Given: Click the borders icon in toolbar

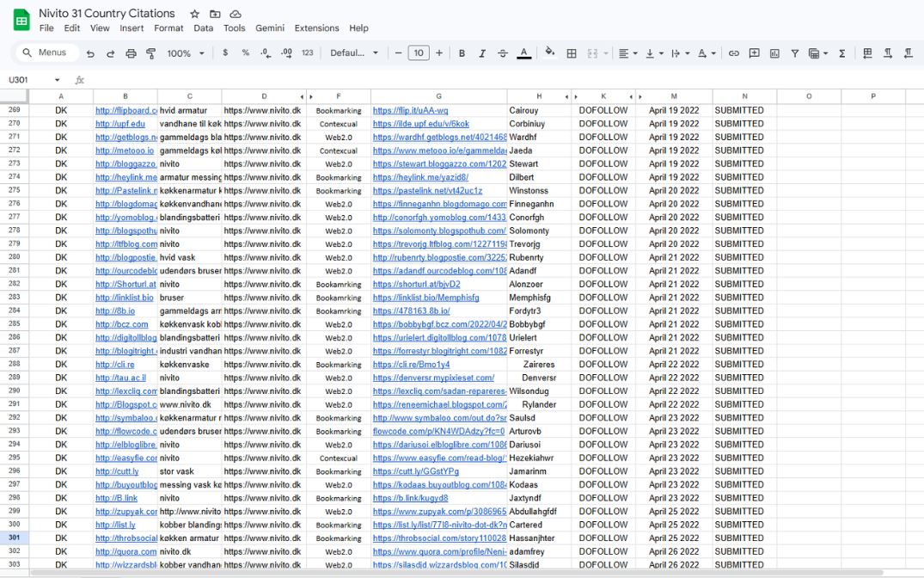Looking at the screenshot, I should pyautogui.click(x=572, y=53).
